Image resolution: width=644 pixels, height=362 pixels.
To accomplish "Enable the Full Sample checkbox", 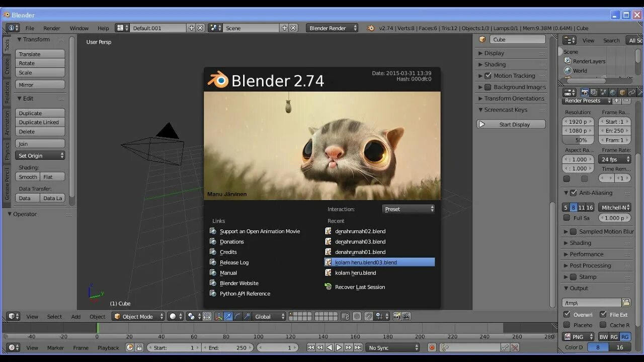I will 567,218.
